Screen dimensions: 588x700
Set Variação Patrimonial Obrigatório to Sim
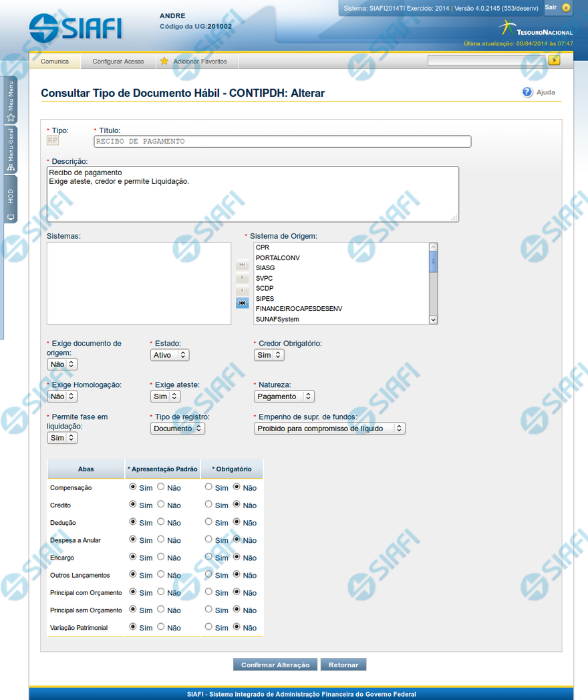209,627
